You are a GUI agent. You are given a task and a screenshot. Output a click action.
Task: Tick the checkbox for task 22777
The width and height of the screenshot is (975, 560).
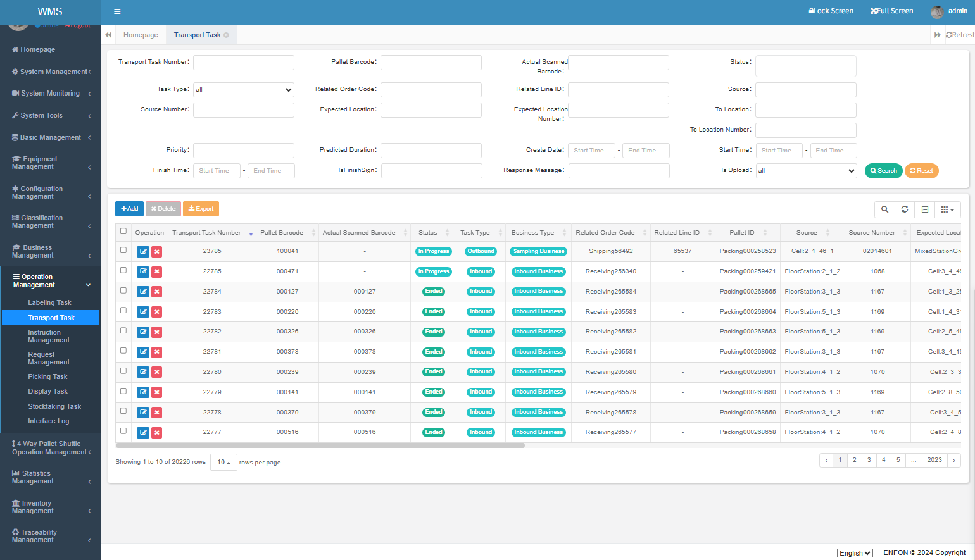click(123, 431)
